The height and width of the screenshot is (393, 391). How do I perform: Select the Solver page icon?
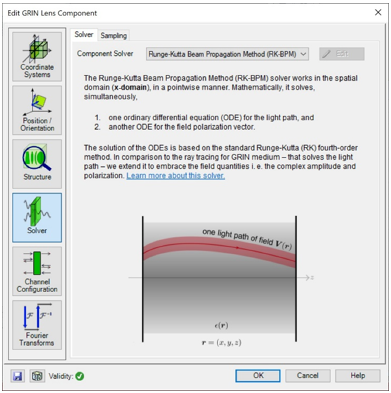[x=37, y=218]
